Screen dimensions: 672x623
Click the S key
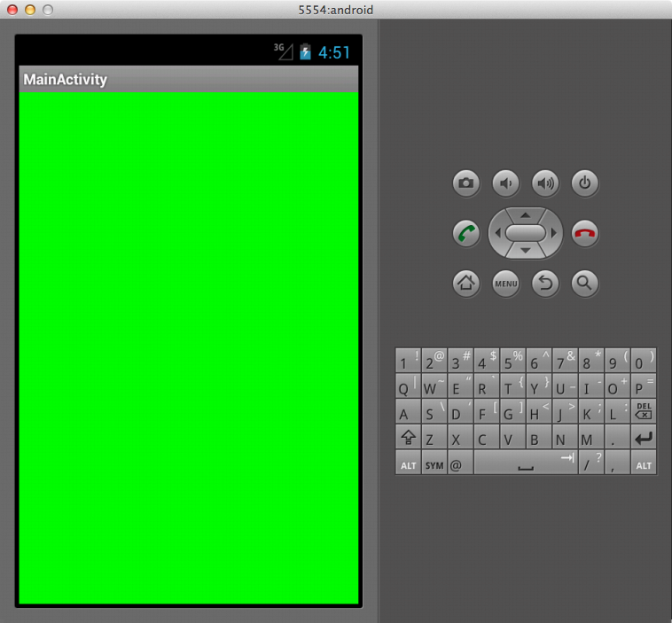point(434,411)
